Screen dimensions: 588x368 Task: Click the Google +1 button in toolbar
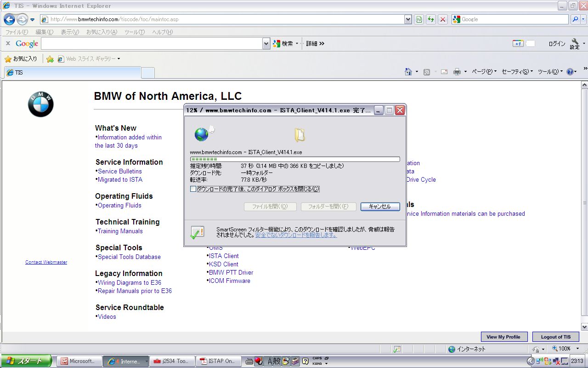click(x=518, y=44)
